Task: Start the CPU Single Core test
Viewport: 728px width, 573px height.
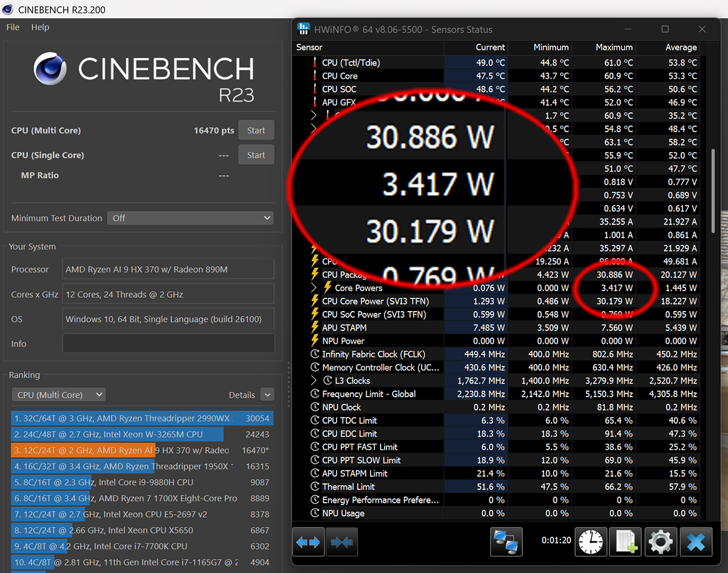Action: click(x=256, y=155)
